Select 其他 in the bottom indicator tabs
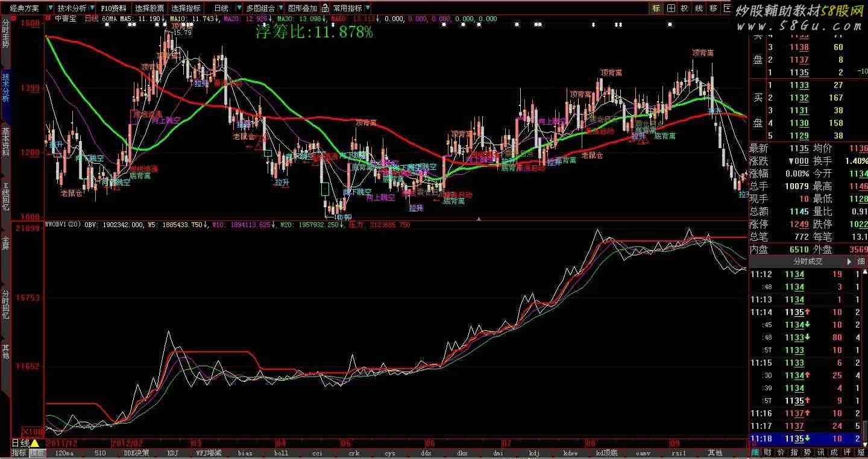 pos(715,454)
